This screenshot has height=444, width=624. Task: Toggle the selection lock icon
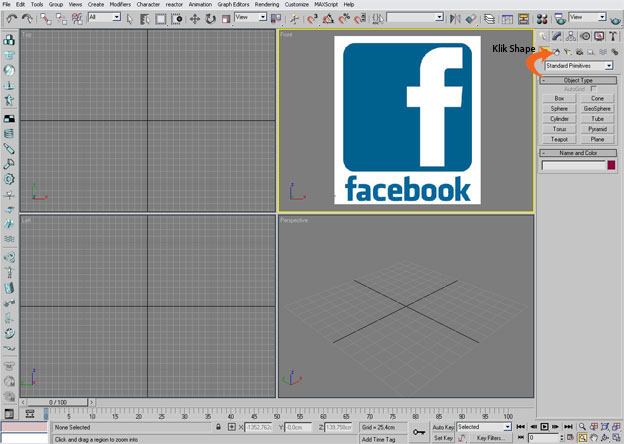coord(218,427)
